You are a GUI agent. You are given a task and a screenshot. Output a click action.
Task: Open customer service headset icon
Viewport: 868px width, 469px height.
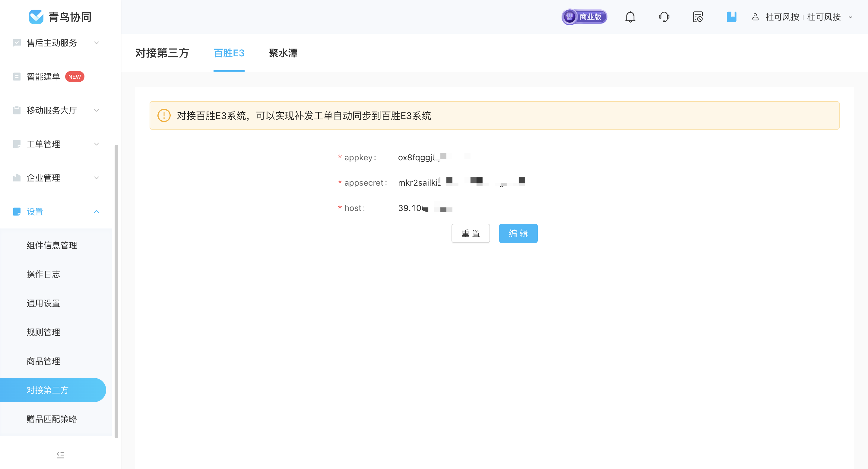[664, 17]
